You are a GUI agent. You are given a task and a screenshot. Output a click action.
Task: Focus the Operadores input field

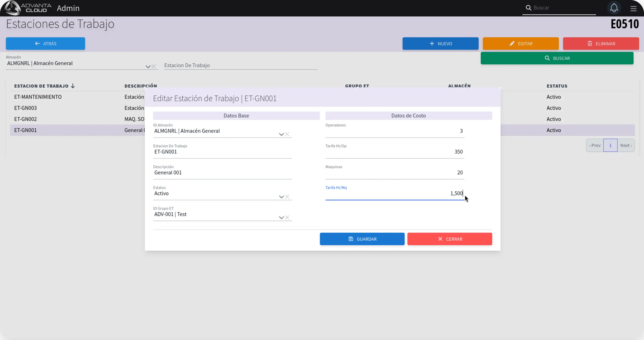(x=395, y=131)
